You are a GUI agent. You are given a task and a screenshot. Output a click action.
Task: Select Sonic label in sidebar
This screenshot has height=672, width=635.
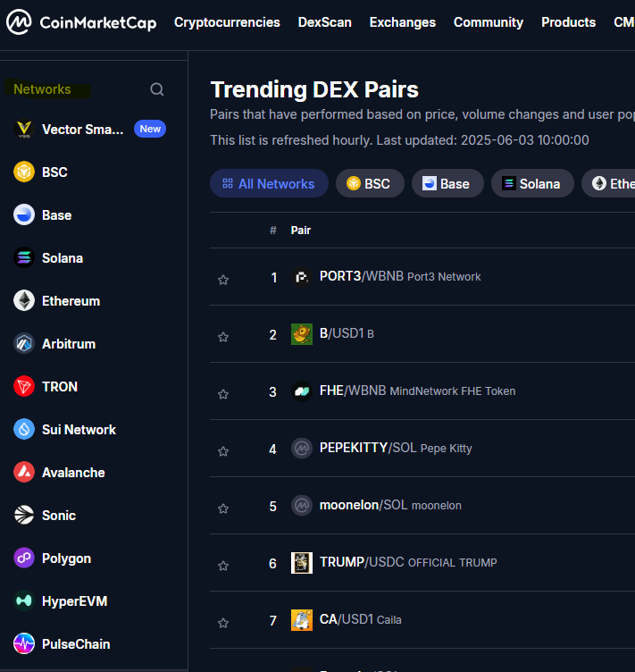click(59, 515)
